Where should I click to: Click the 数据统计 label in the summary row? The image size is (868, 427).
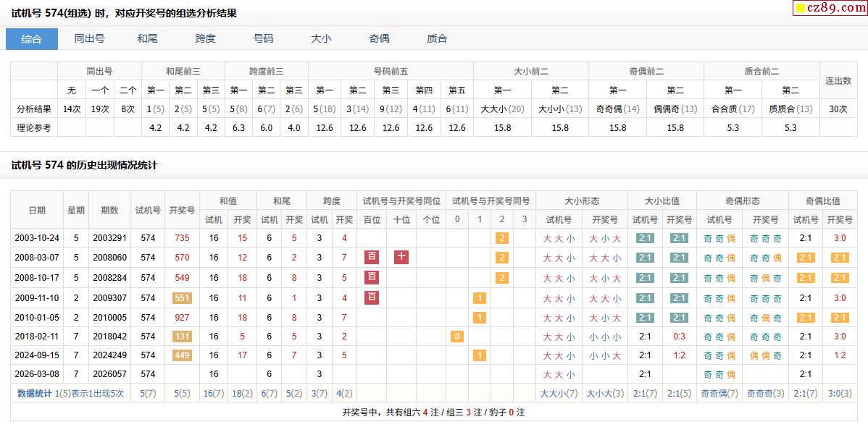(36, 393)
